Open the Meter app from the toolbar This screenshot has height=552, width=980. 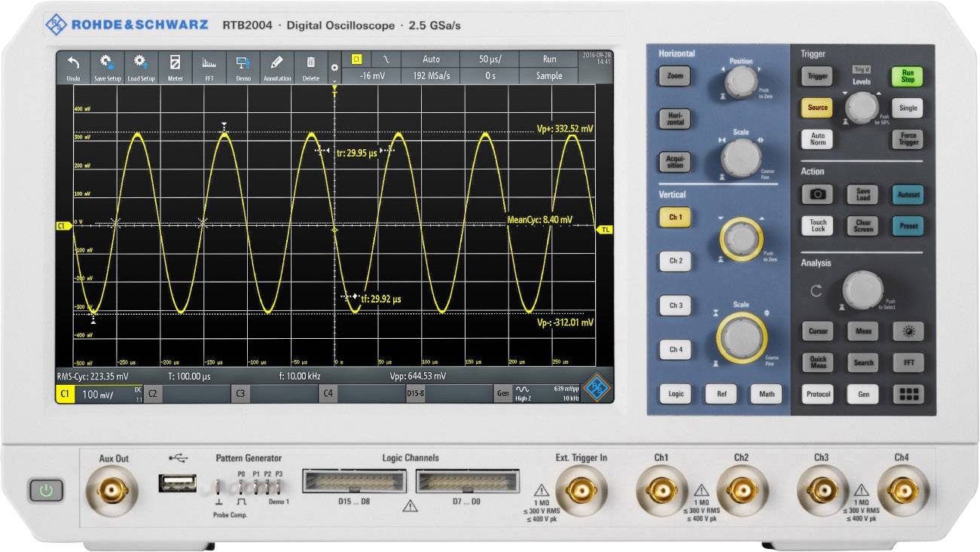tap(175, 64)
